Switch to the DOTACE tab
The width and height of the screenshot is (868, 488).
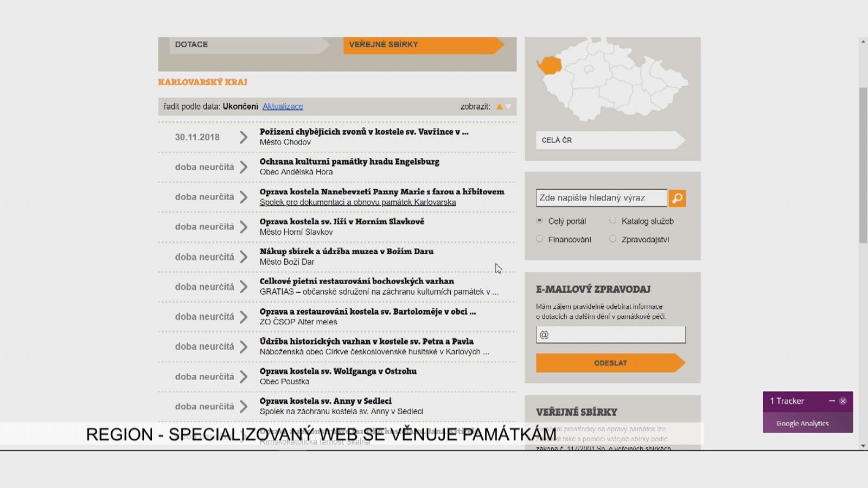(x=250, y=45)
